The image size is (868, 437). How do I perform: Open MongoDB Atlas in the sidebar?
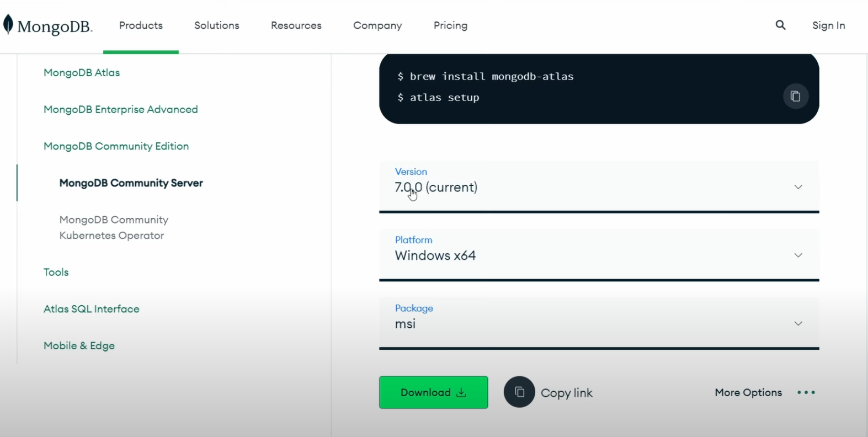pos(82,72)
